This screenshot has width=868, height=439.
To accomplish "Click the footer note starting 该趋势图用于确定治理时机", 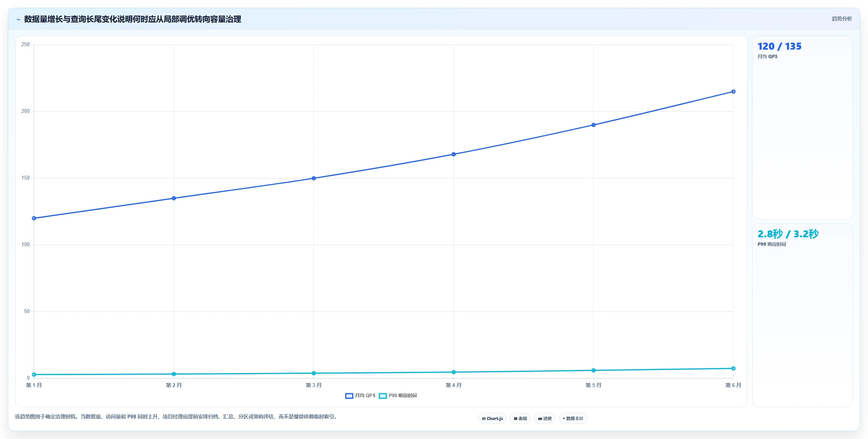I will coord(176,417).
